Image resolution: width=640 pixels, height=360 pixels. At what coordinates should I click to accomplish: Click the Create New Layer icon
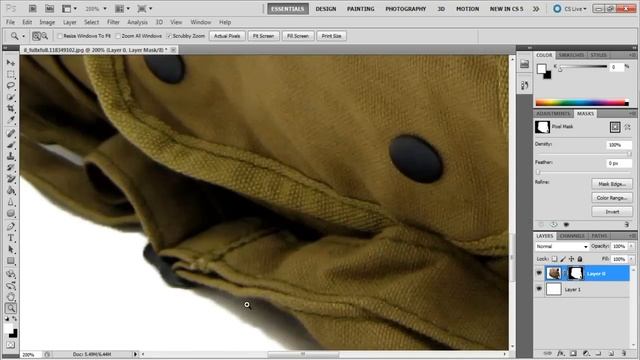611,353
